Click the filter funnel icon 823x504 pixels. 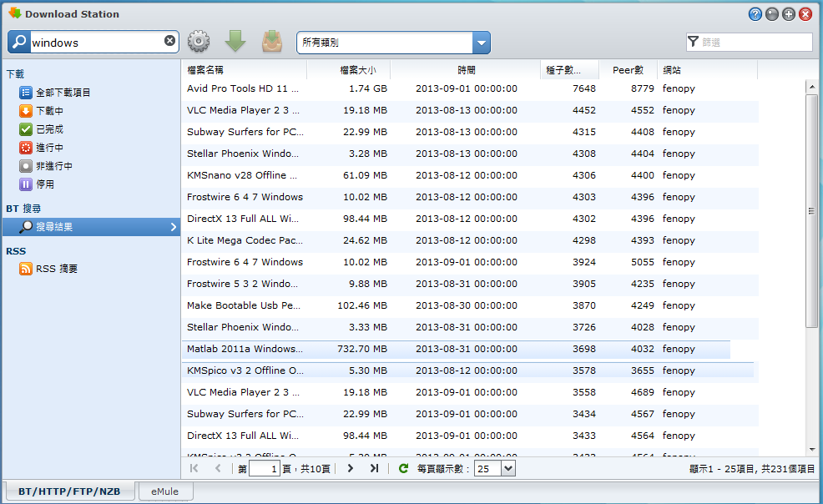tap(694, 42)
